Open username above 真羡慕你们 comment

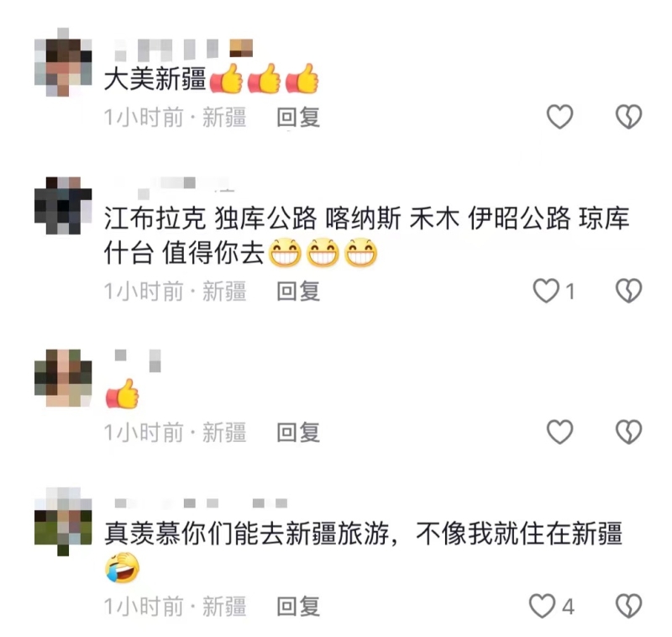201,503
